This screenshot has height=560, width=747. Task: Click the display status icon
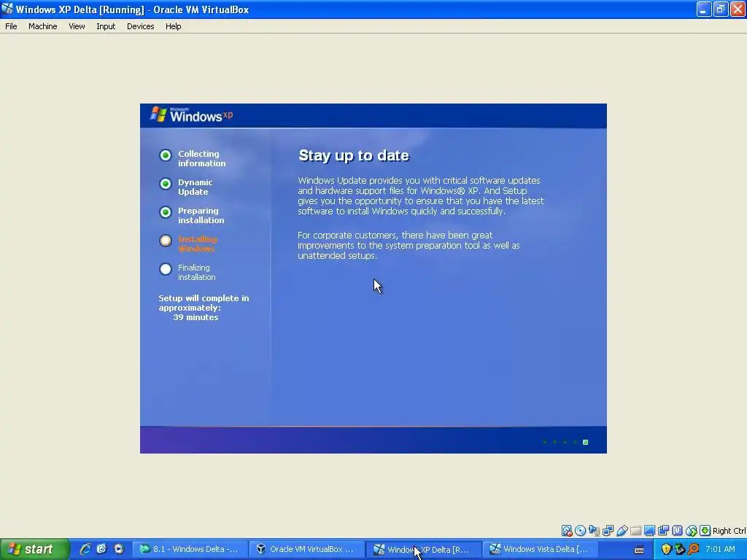[x=649, y=531]
